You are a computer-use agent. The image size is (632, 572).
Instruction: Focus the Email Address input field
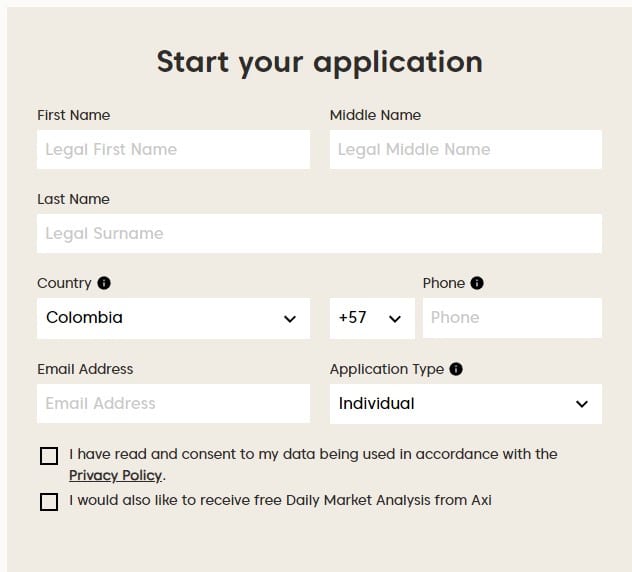[173, 404]
